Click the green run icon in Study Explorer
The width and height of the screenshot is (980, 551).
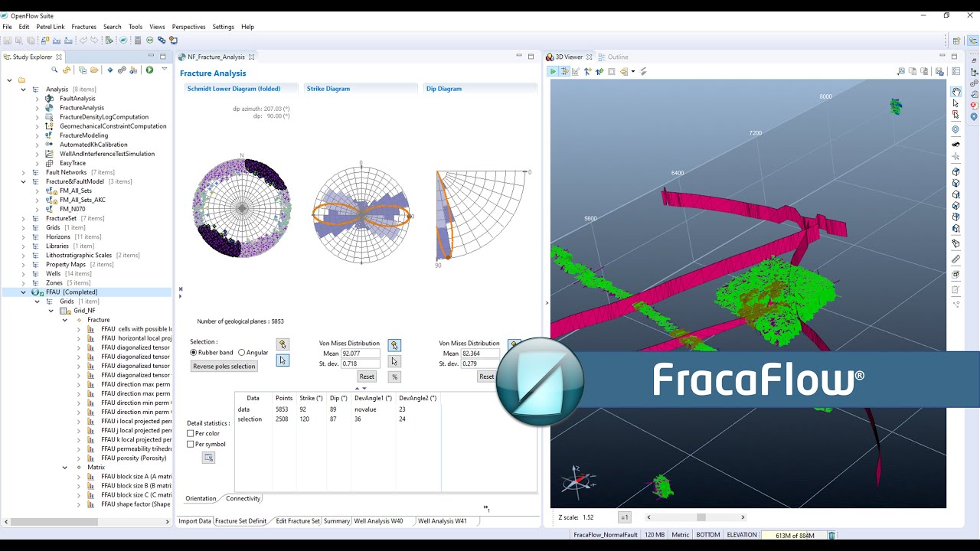coord(149,70)
